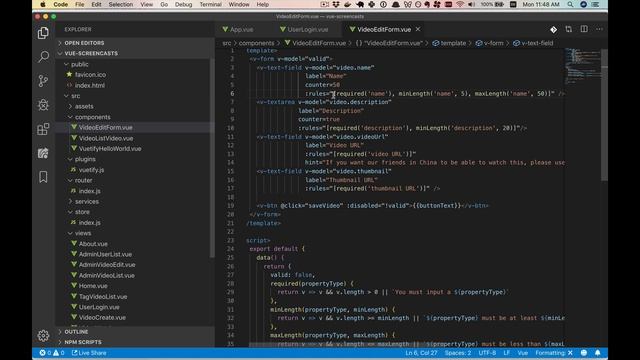Click Spaces: 2 indentation setting
This screenshot has width=640, height=360.
click(458, 353)
